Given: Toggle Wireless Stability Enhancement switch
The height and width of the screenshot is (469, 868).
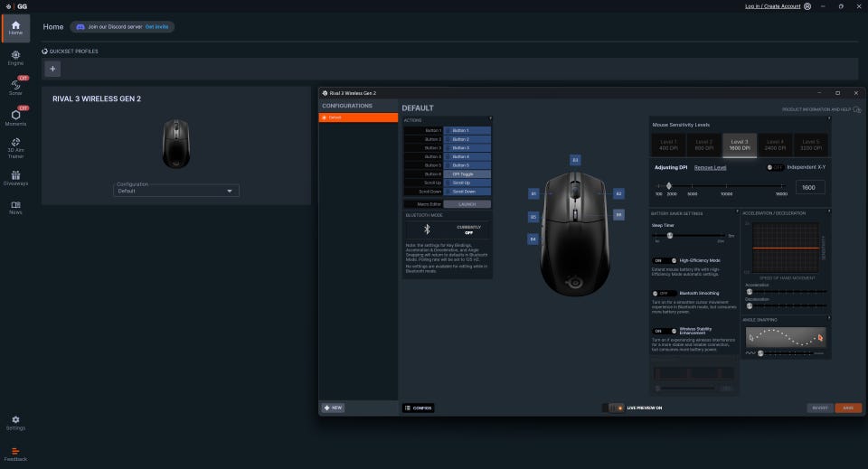Looking at the screenshot, I should 665,331.
